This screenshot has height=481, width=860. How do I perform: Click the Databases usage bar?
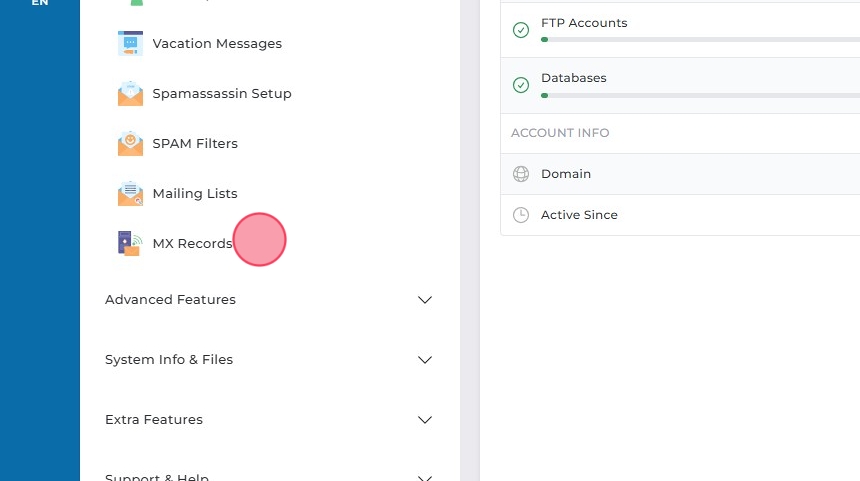700,95
